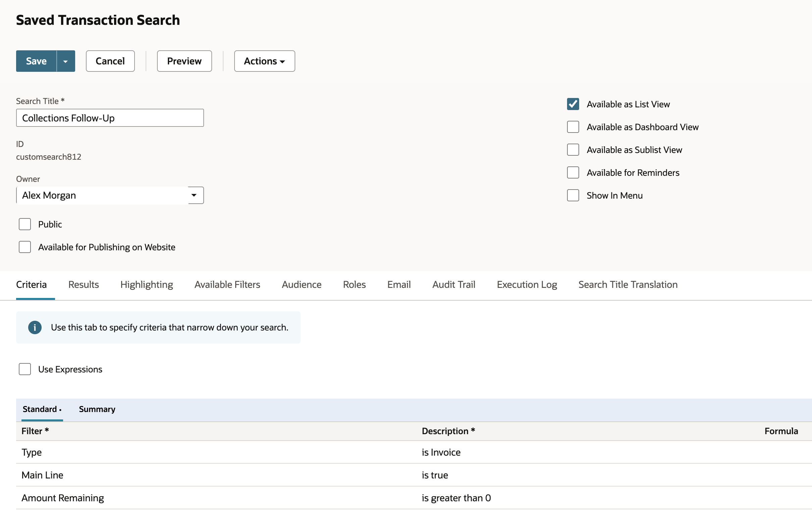Switch to the Summary criteria subtab
This screenshot has height=510, width=812.
tap(97, 409)
